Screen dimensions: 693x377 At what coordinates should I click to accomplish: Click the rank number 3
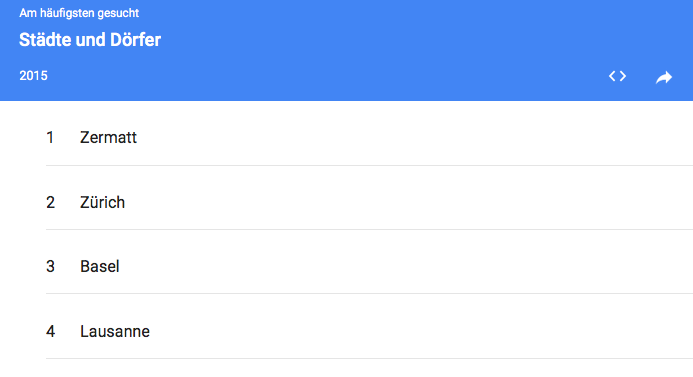click(50, 267)
